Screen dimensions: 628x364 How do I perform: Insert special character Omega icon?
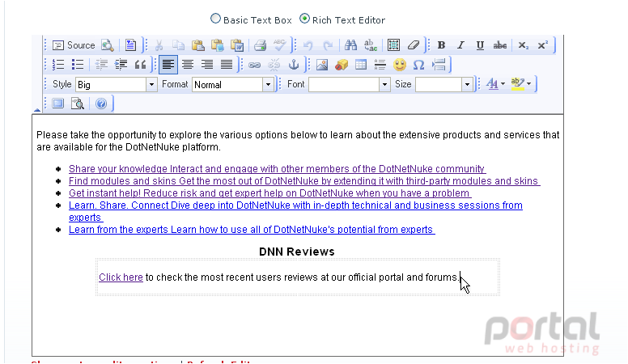click(418, 65)
